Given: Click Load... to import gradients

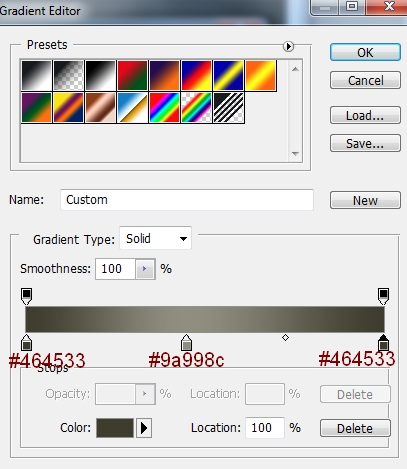Looking at the screenshot, I should point(365,115).
